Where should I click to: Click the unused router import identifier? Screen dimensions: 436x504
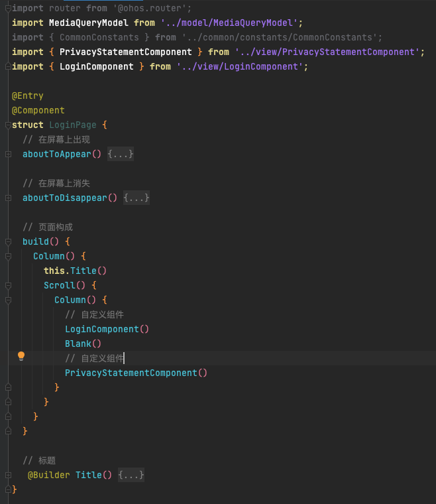[x=64, y=9]
